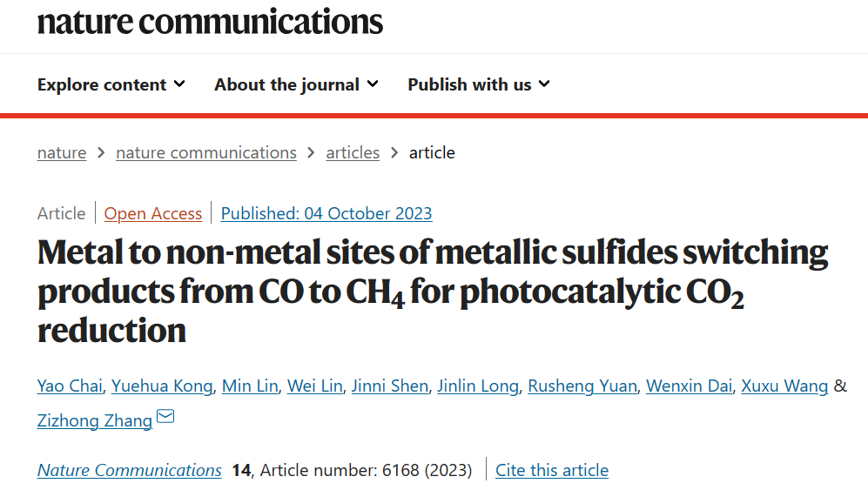Navigate to the articles breadcrumb
Viewport: 868px width, 490px height.
click(353, 153)
